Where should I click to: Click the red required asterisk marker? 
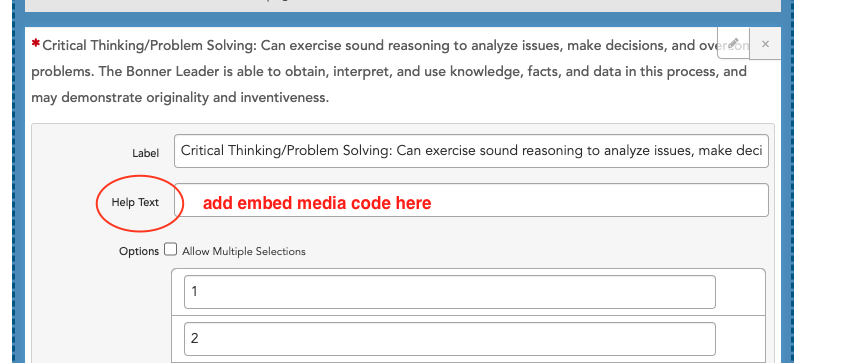tap(35, 43)
